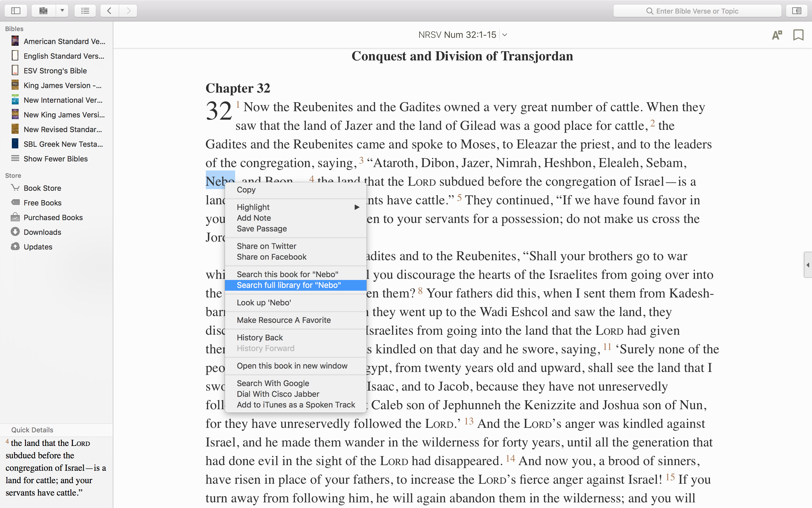Viewport: 812px width, 508px height.
Task: Open American Standard Version cover icon
Action: (x=15, y=41)
